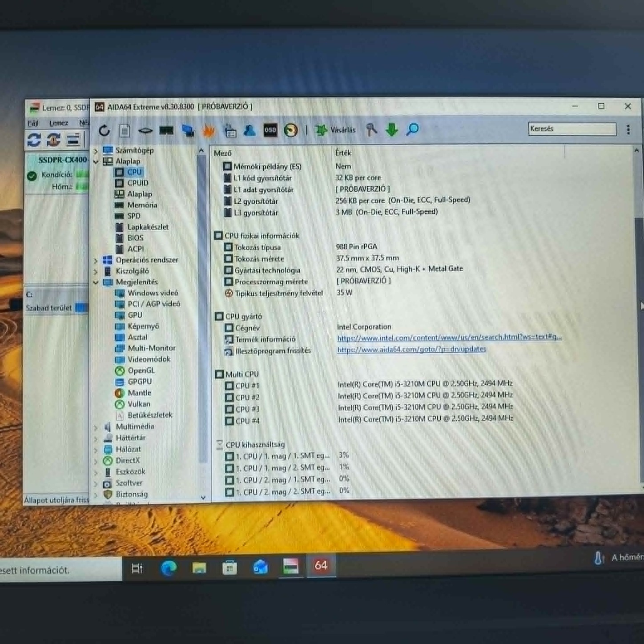
Task: Expand the Hálózat tree node
Action: pyautogui.click(x=96, y=450)
